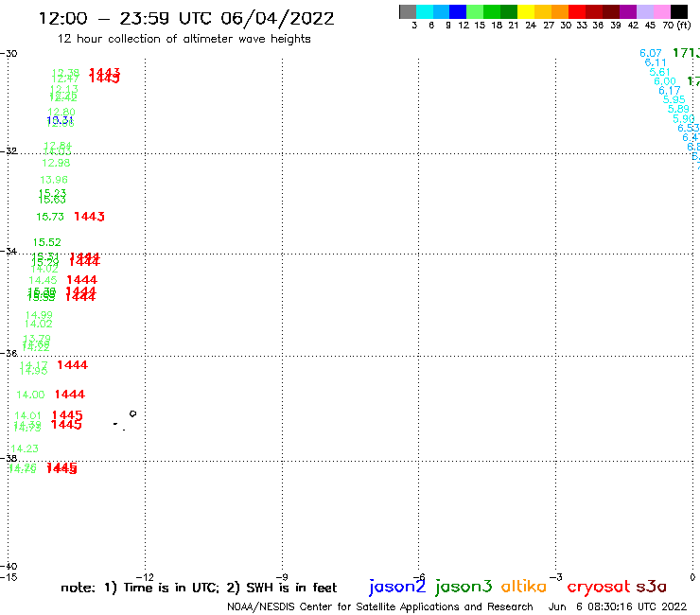
Task: Click the wave height value 14.01
Action: pos(27,415)
